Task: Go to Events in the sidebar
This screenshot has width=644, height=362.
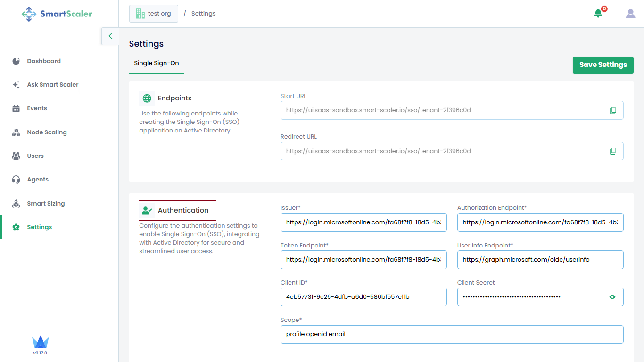Action: pos(37,108)
